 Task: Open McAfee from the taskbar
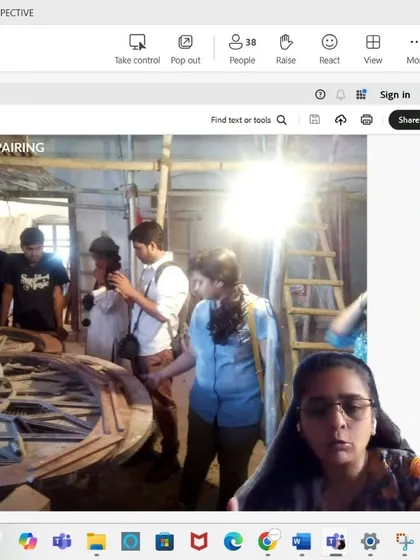(x=199, y=541)
